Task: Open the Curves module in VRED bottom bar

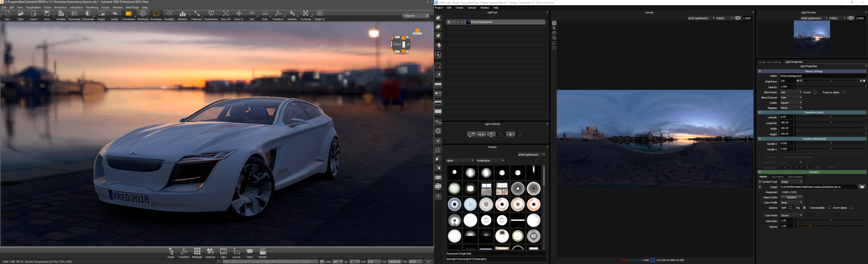Action: (236, 253)
